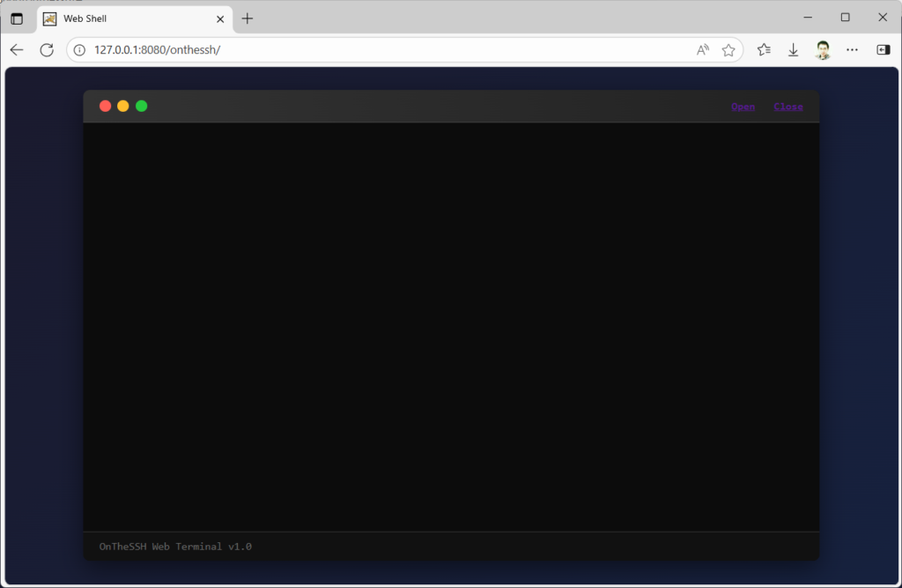
Task: Open the Downloads panel
Action: coord(793,50)
